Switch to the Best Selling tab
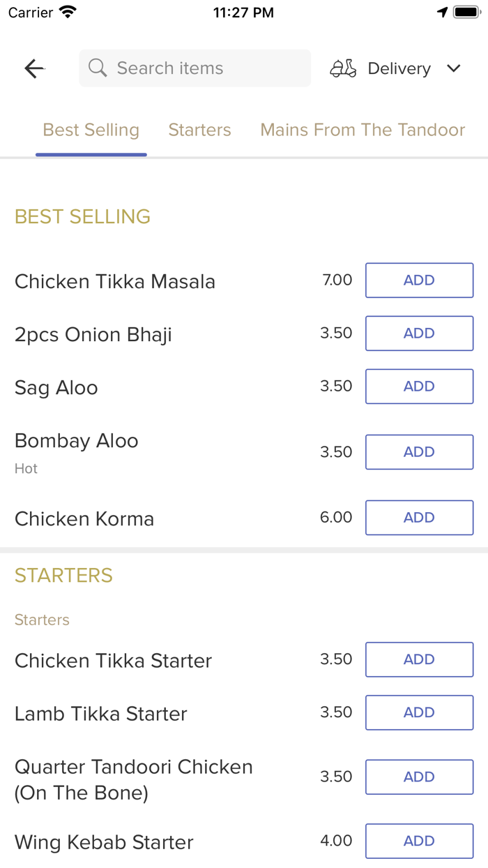The image size is (488, 868). [91, 130]
